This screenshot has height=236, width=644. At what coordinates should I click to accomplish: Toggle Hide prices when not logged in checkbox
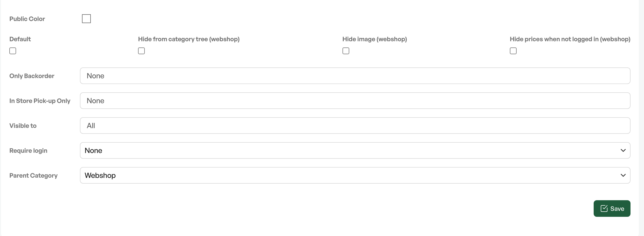pyautogui.click(x=513, y=51)
